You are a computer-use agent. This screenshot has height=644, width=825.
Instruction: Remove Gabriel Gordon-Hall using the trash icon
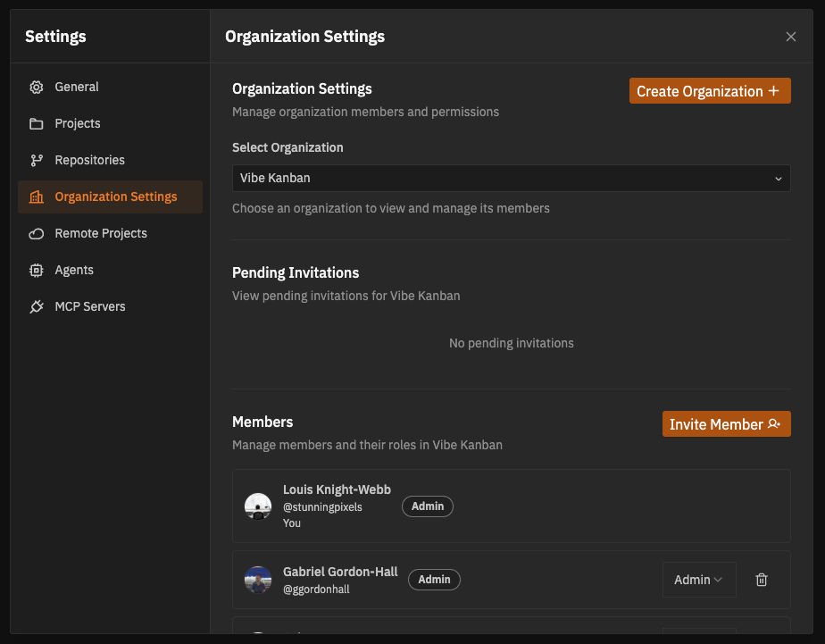coord(762,580)
